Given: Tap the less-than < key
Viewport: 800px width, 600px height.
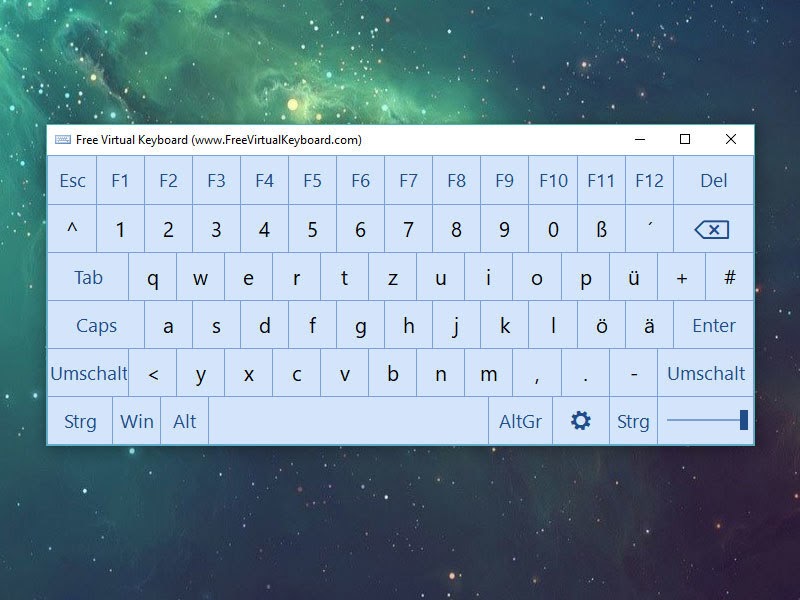Looking at the screenshot, I should coord(153,373).
